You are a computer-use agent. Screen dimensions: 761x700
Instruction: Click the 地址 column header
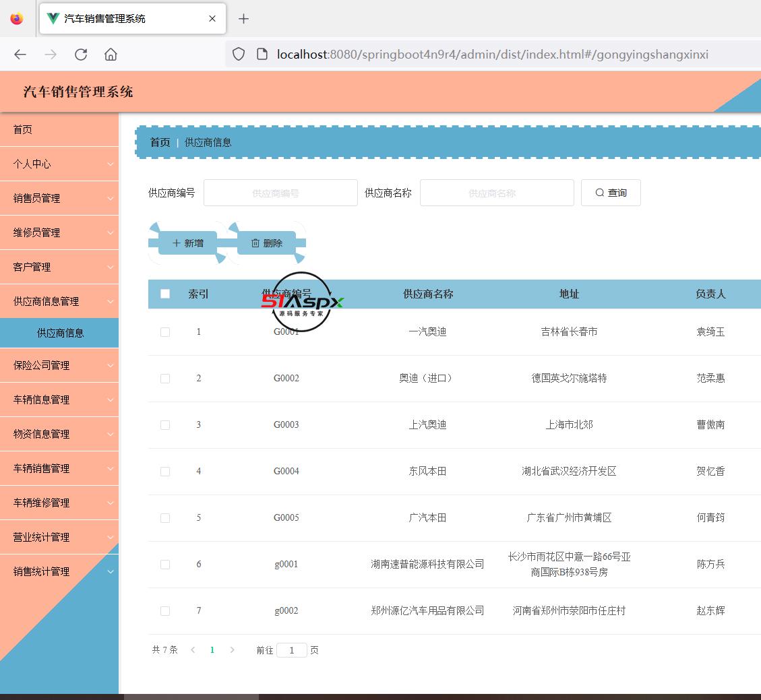(569, 294)
